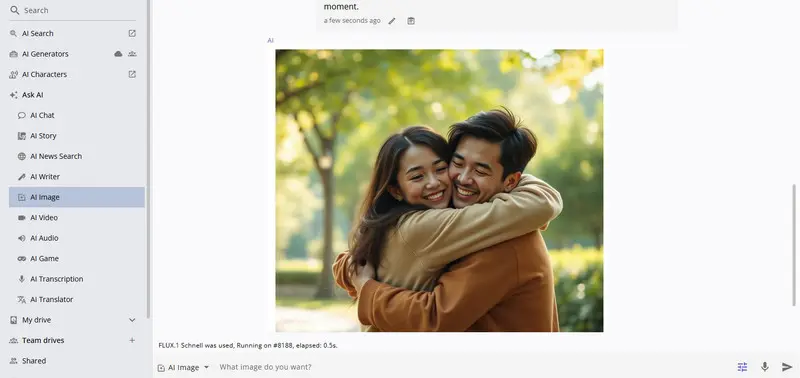Select the highlighted AI Image item

77,197
